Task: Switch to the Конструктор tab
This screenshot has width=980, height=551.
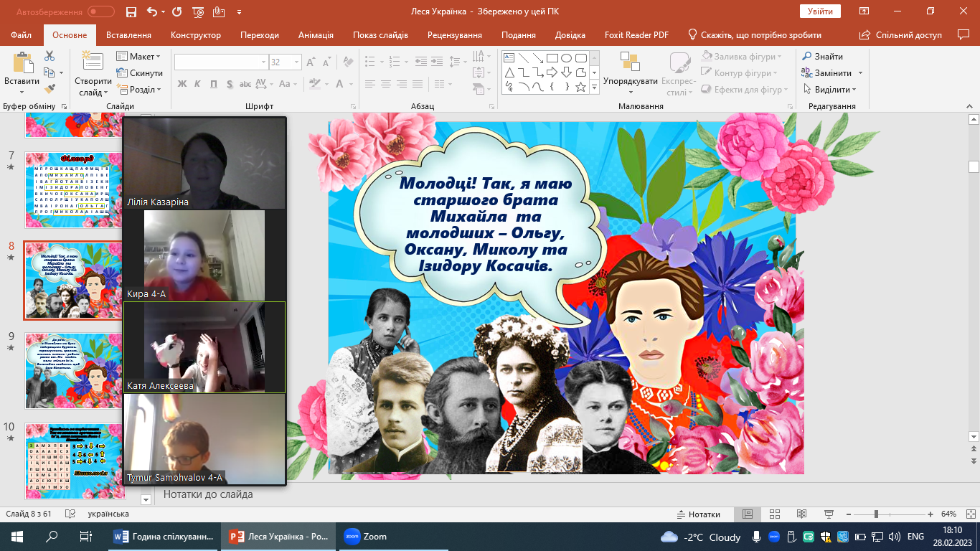Action: pyautogui.click(x=196, y=34)
